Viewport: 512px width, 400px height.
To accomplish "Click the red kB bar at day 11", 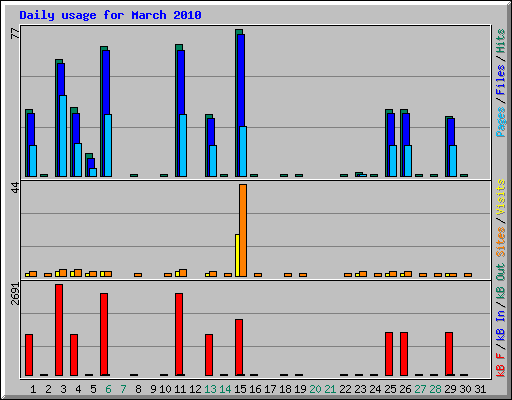I will [179, 334].
